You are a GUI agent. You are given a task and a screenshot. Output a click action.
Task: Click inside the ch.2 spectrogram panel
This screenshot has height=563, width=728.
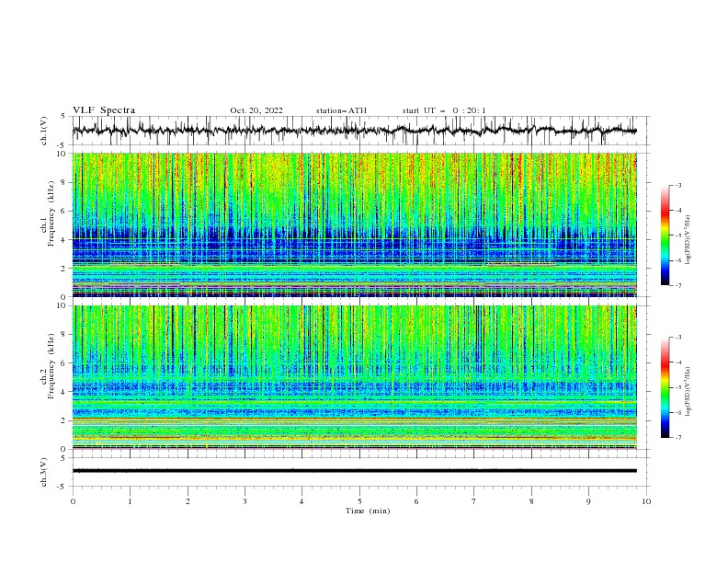354,377
